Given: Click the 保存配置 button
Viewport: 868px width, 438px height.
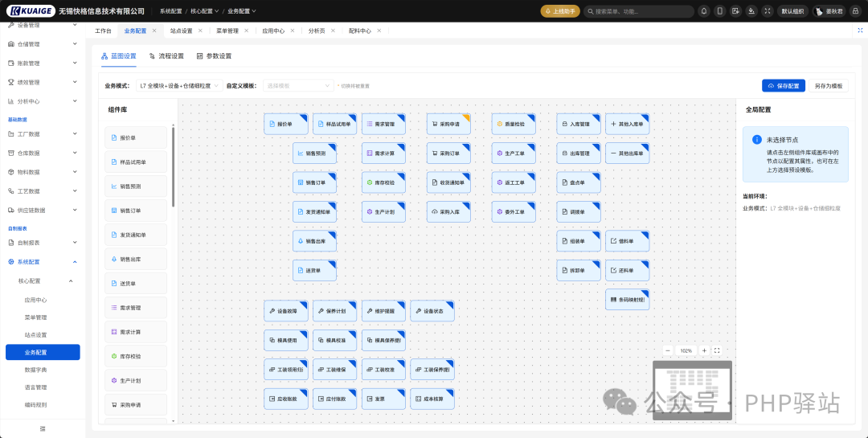Looking at the screenshot, I should (x=784, y=86).
